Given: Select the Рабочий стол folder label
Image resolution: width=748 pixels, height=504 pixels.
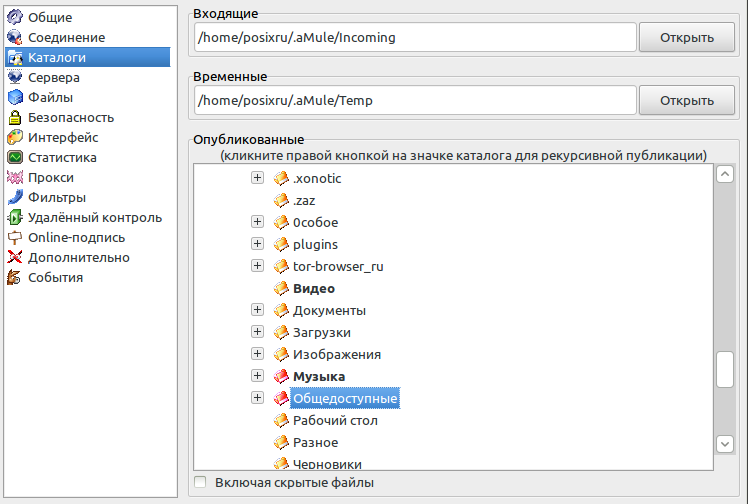Looking at the screenshot, I should [335, 421].
